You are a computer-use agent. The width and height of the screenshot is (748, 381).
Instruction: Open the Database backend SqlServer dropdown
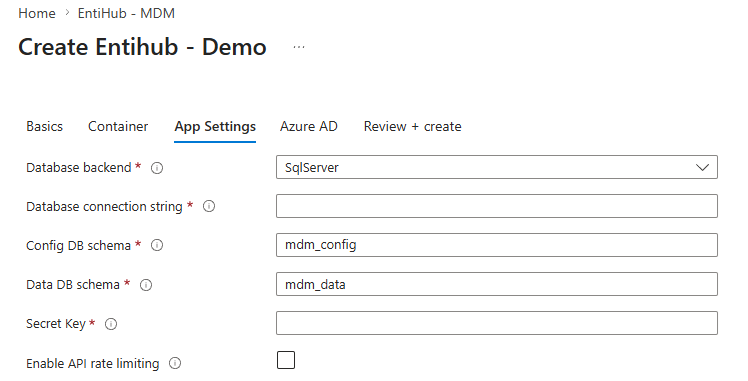click(x=497, y=167)
